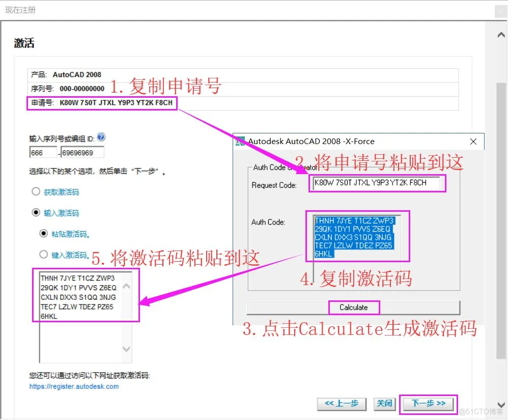The width and height of the screenshot is (508, 420).
Task: Click the page scrollbar up arrow
Action: click(501, 35)
